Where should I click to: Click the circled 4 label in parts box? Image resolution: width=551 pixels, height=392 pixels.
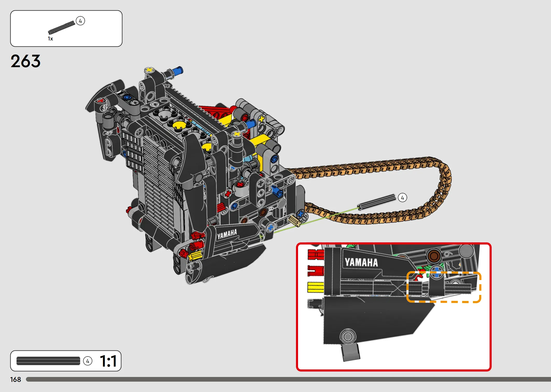pos(80,21)
